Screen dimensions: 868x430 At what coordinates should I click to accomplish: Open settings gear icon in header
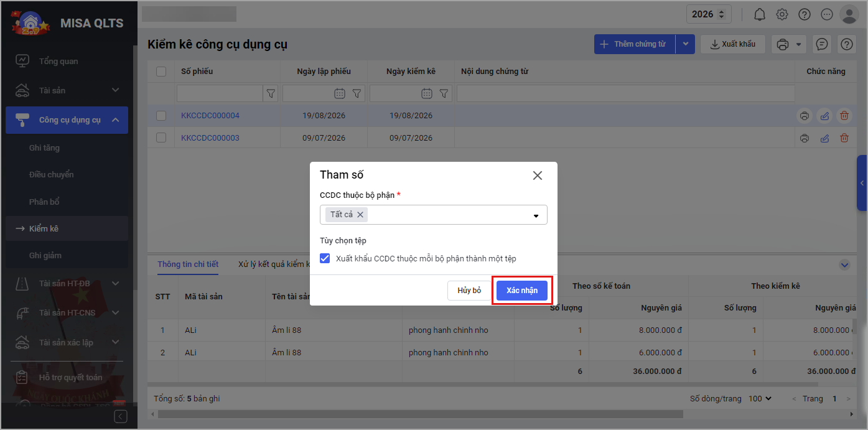click(782, 14)
